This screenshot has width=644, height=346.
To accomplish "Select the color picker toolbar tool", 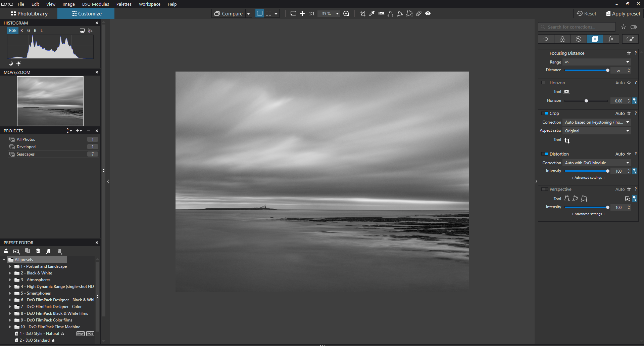I will pyautogui.click(x=371, y=13).
